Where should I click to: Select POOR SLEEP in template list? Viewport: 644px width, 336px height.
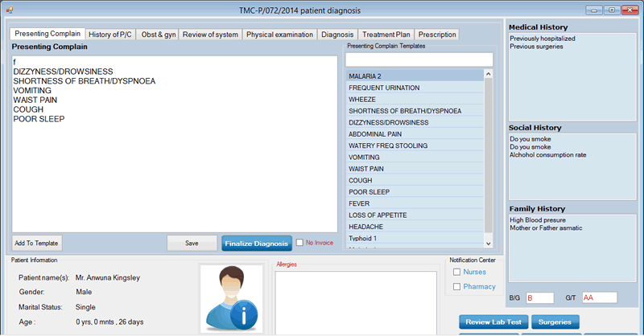point(415,192)
